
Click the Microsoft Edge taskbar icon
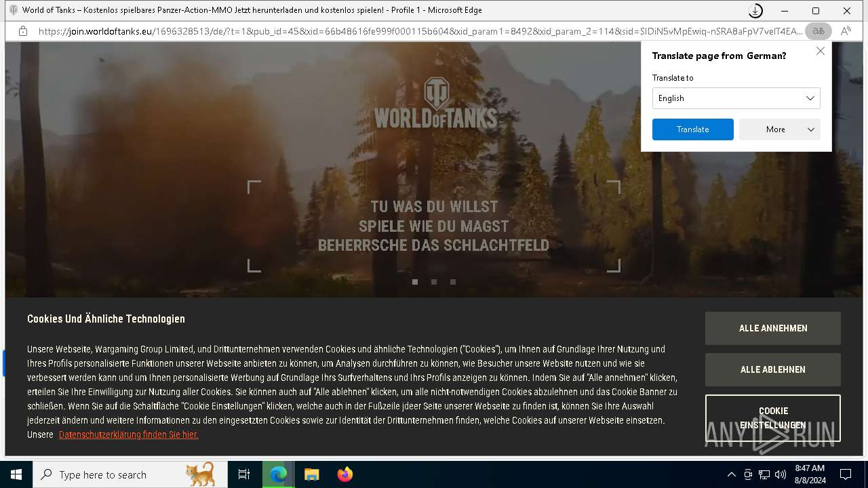pyautogui.click(x=279, y=474)
